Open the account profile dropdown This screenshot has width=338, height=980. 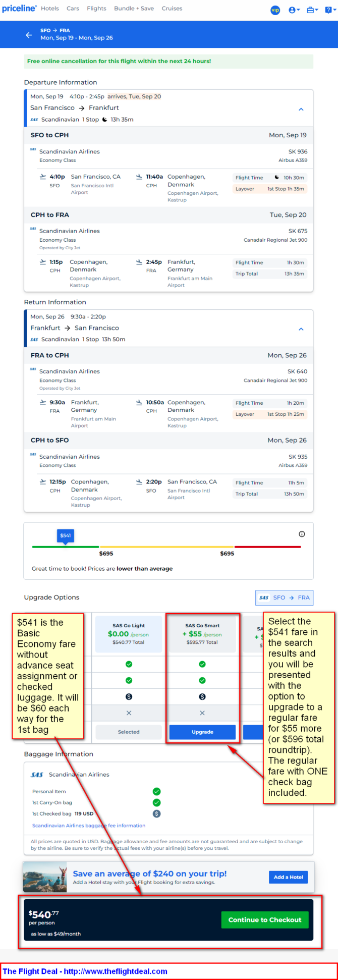294,10
